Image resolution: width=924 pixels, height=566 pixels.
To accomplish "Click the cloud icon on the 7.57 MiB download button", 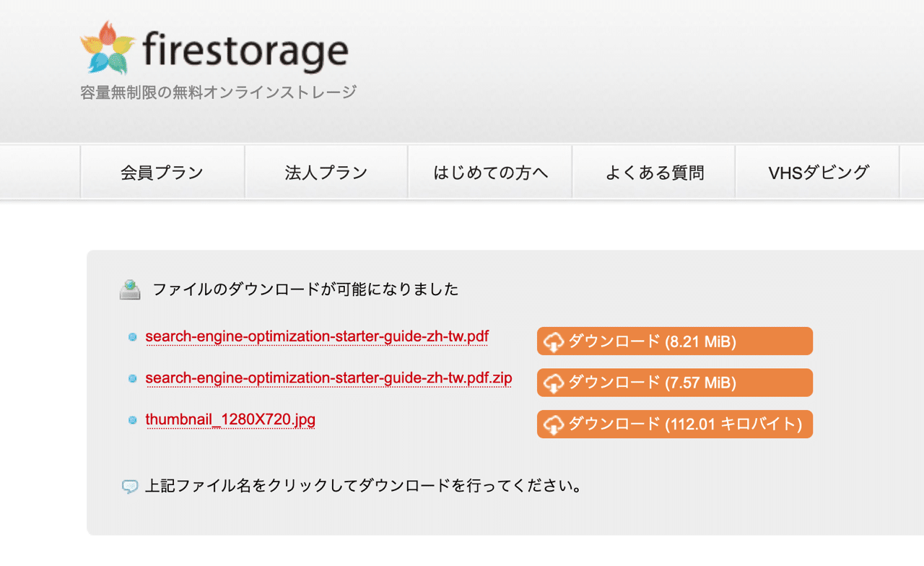I will tap(555, 382).
